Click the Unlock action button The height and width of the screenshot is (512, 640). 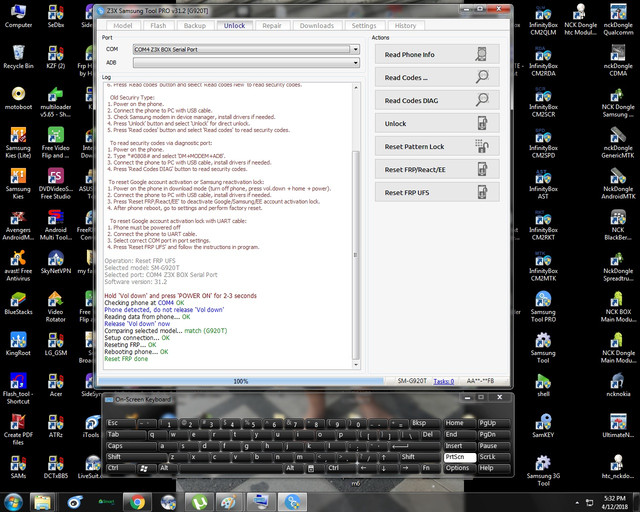coord(437,123)
